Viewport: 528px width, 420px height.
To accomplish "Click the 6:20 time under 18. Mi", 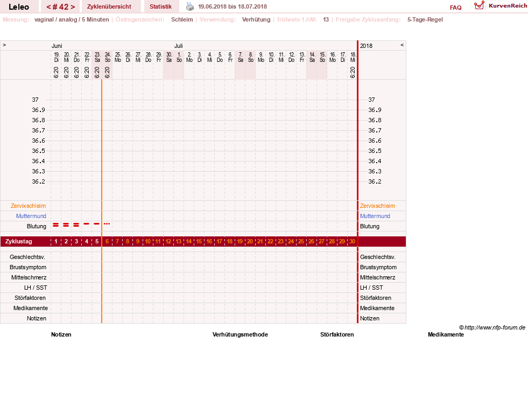I will [353, 72].
